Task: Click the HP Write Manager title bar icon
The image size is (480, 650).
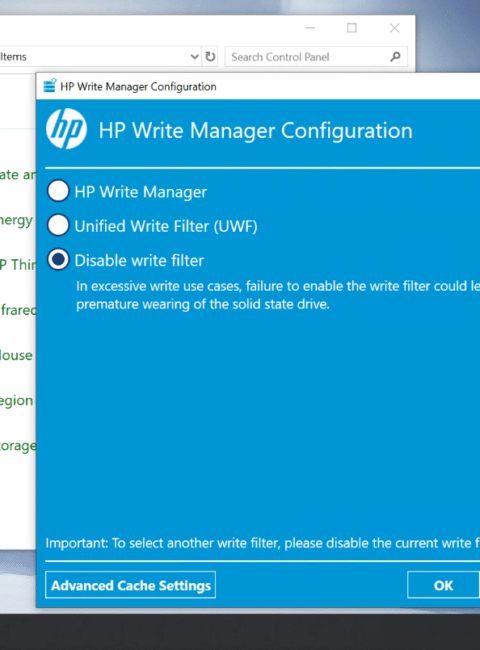Action: tap(50, 85)
